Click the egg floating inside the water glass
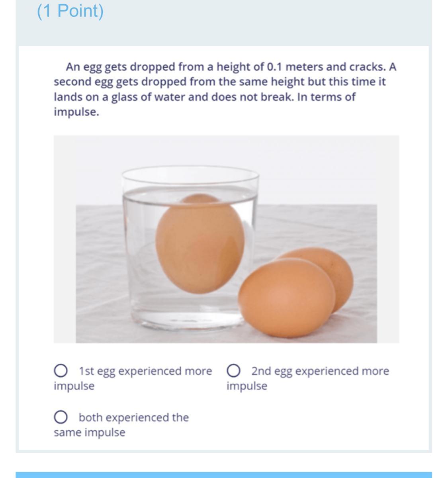Viewport: 448px width, 478px height. click(x=200, y=244)
